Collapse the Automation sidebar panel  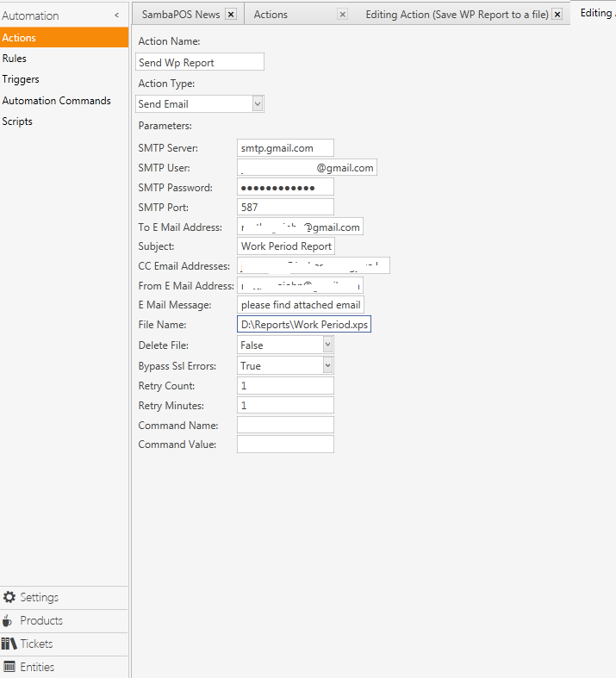(x=116, y=16)
